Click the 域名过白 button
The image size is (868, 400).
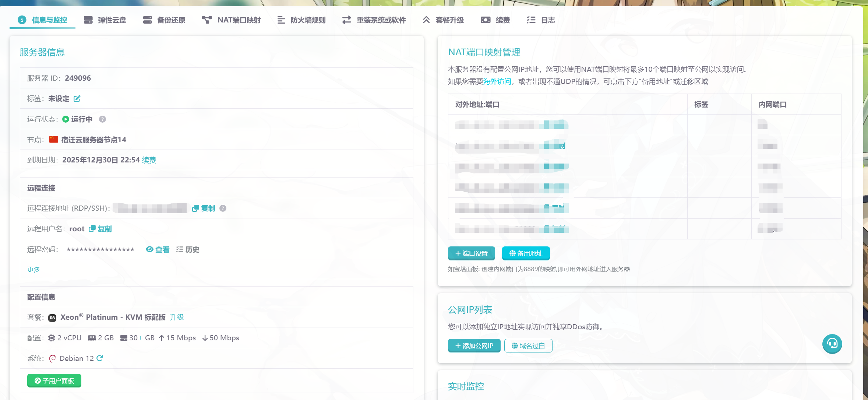tap(528, 346)
